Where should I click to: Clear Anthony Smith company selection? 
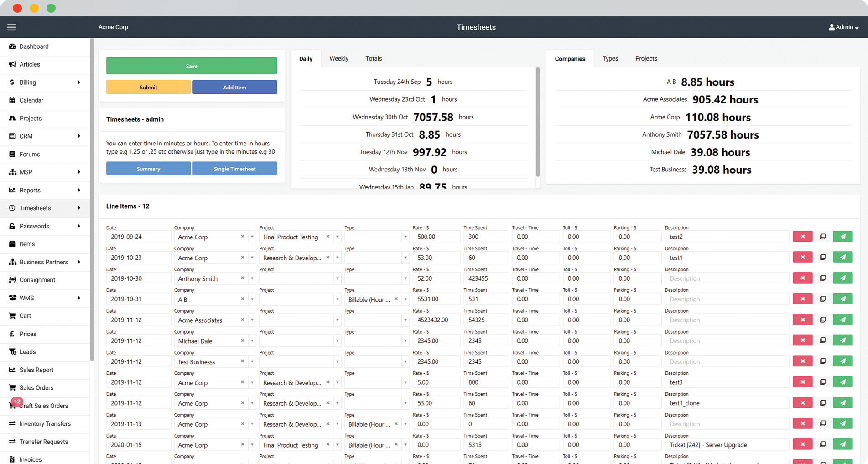(243, 278)
